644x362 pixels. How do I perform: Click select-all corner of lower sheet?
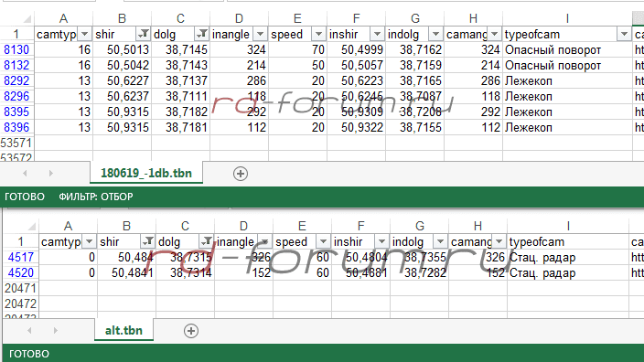click(x=31, y=226)
